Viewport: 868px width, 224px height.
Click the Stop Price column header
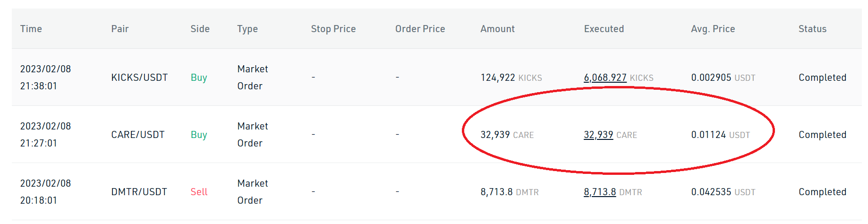point(333,29)
